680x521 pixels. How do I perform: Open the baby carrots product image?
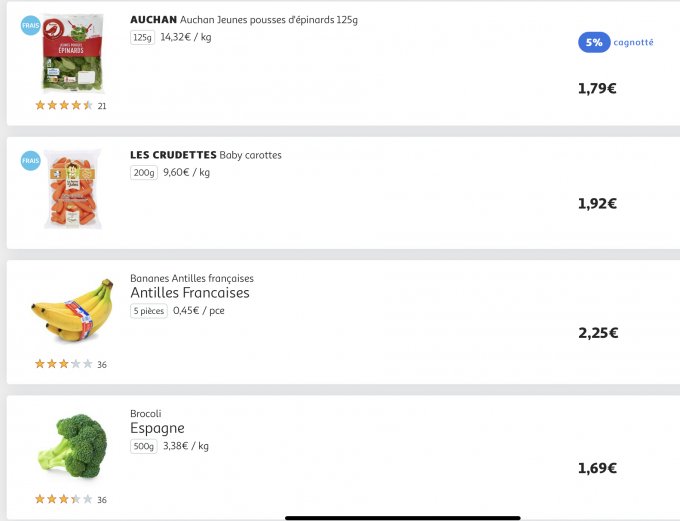coord(73,189)
